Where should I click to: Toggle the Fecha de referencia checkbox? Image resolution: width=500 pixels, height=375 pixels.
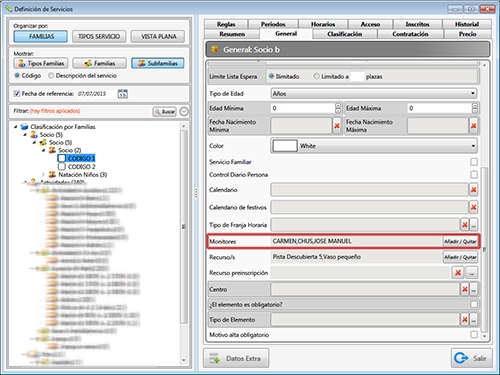pyautogui.click(x=17, y=94)
